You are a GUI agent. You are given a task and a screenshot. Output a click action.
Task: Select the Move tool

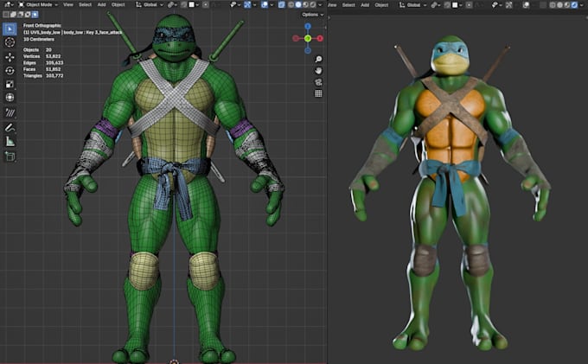tap(10, 57)
